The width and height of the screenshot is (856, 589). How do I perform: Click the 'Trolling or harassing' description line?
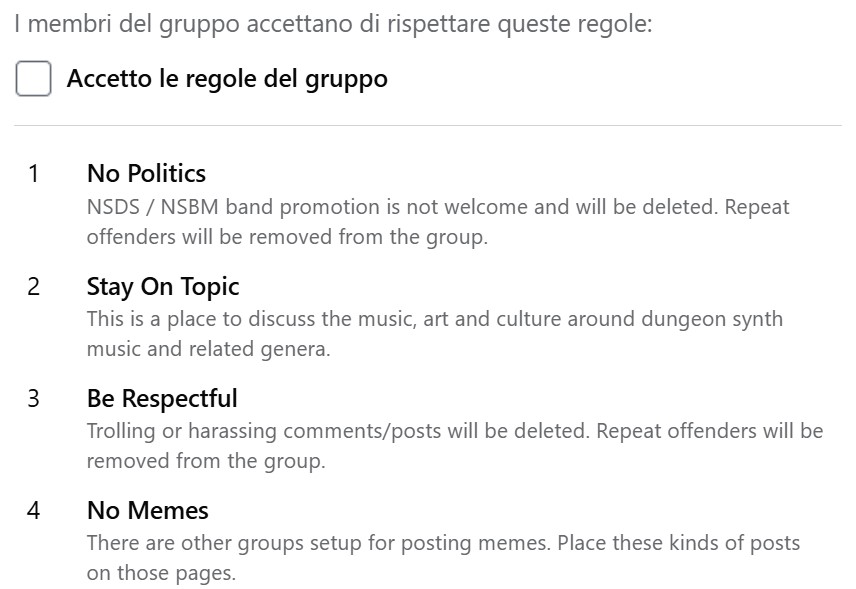pyautogui.click(x=455, y=432)
